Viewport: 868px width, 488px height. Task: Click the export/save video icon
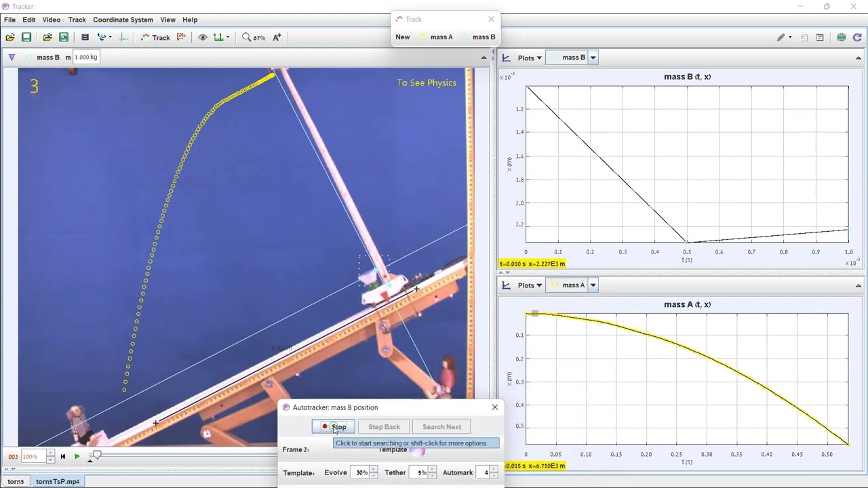(64, 37)
